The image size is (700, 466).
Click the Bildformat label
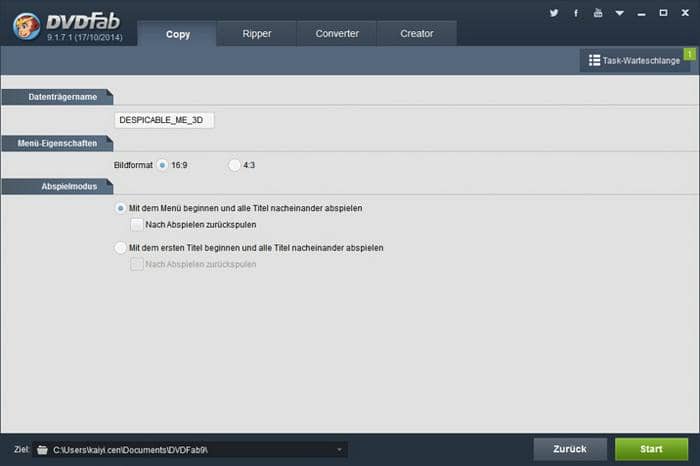pyautogui.click(x=133, y=165)
